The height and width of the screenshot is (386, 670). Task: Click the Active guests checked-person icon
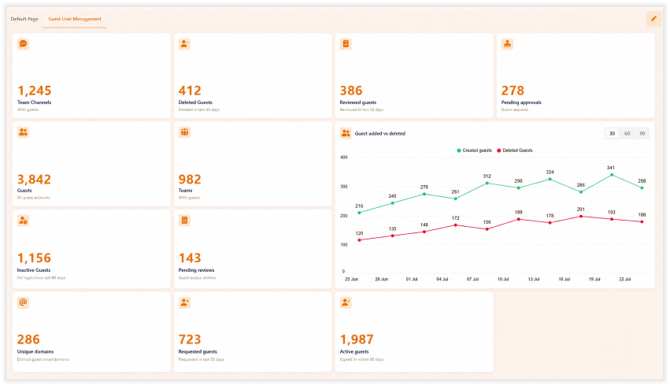(346, 303)
